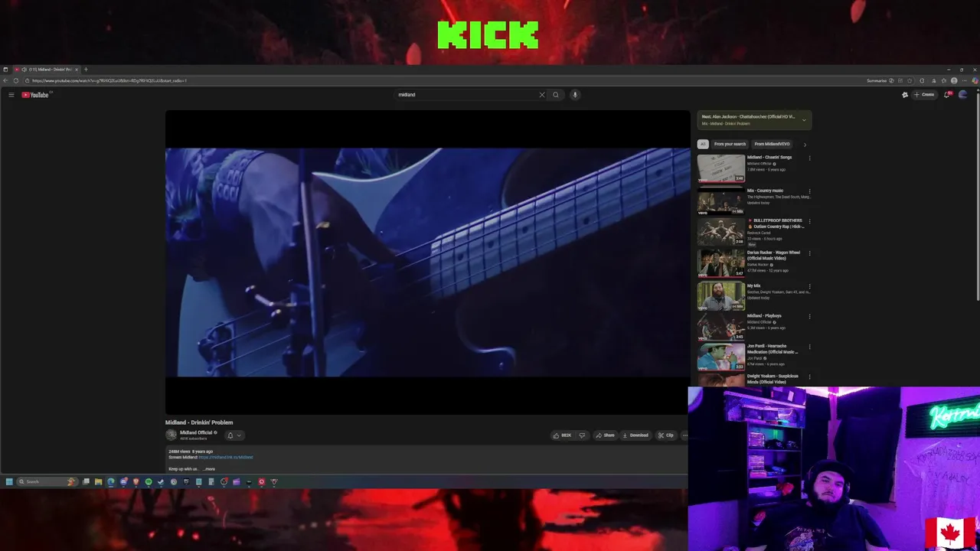
Task: Open the browser profile avatar
Action: click(x=954, y=80)
